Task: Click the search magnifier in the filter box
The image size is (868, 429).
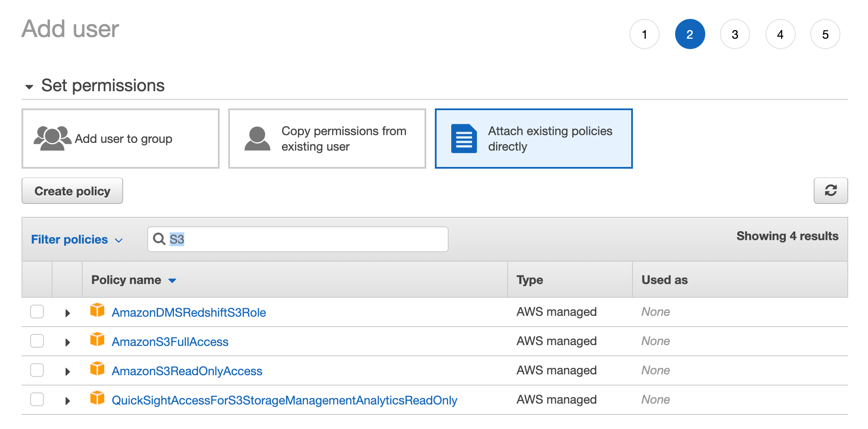Action: pyautogui.click(x=159, y=239)
